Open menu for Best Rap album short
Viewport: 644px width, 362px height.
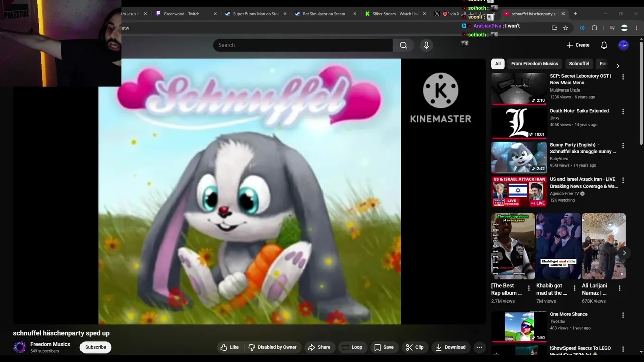click(529, 288)
